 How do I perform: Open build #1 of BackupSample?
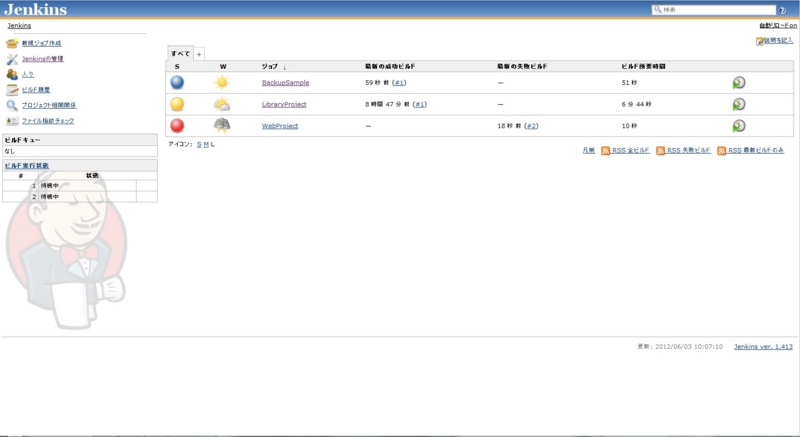399,83
